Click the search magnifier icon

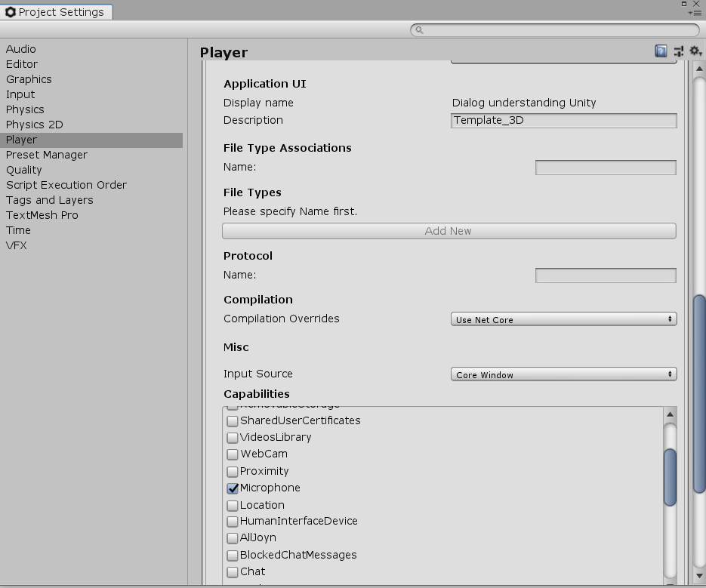(419, 30)
